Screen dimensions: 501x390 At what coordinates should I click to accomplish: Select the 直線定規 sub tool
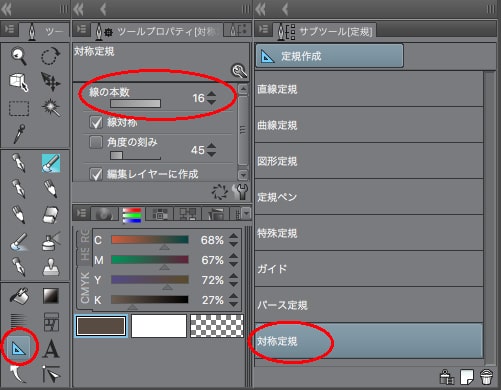(x=369, y=89)
